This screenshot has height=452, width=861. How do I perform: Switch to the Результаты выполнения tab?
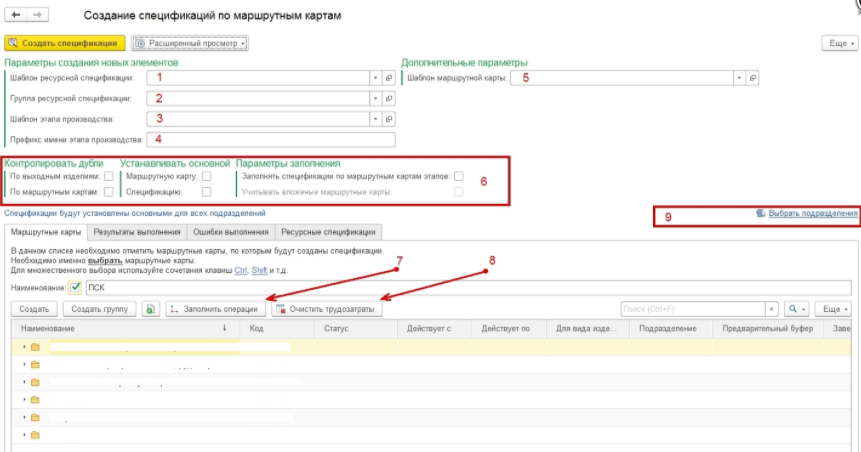coord(137,232)
